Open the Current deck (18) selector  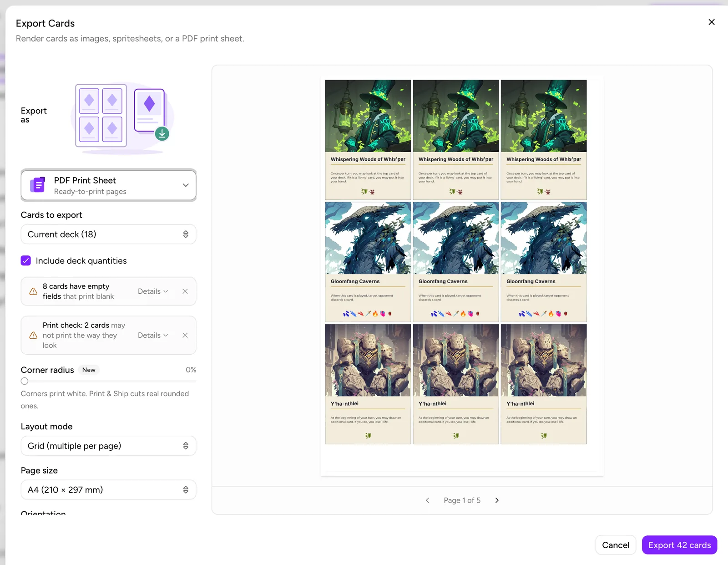[x=108, y=234]
